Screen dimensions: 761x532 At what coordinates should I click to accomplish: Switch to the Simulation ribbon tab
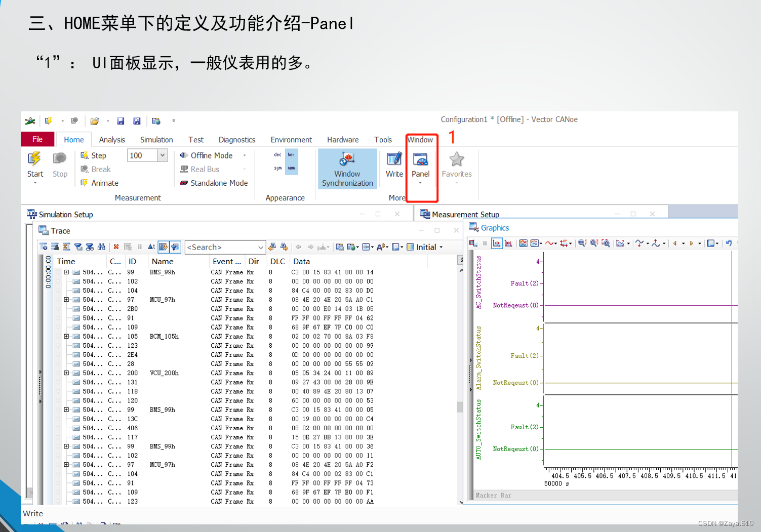pyautogui.click(x=156, y=140)
